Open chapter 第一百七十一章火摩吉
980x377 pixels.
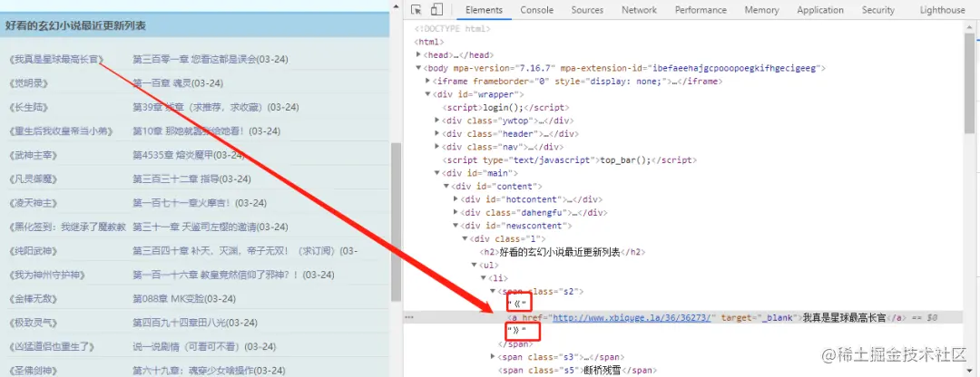(181, 203)
